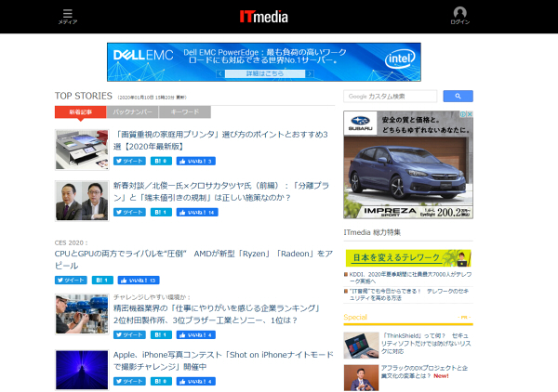
Task: Open the 日本を変えるテレワーク banner
Action: [x=408, y=258]
